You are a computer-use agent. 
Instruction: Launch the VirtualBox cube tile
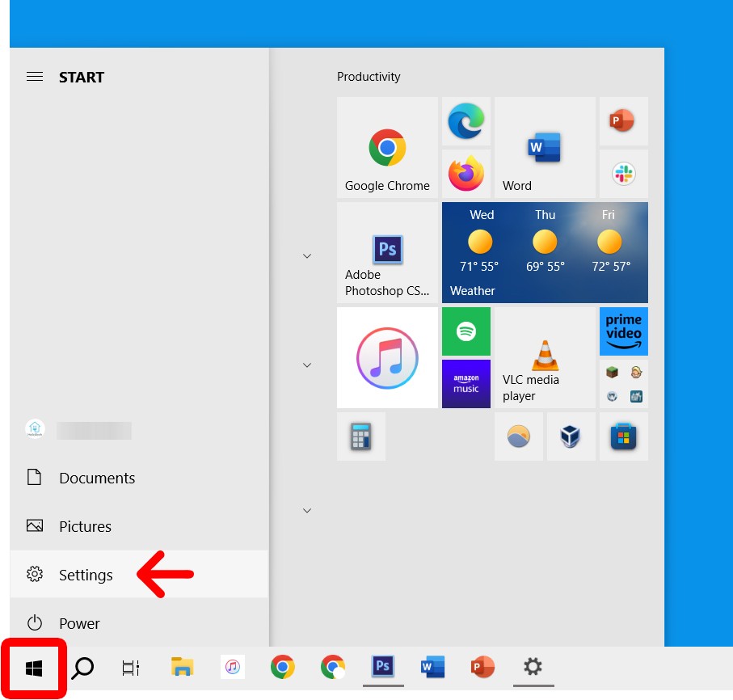click(571, 436)
